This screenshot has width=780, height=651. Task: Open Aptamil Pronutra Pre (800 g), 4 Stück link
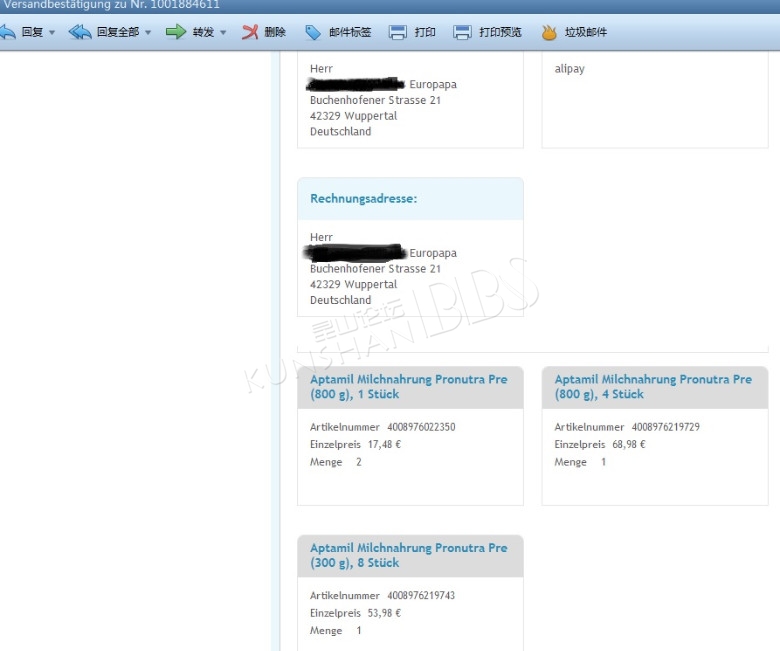[653, 386]
